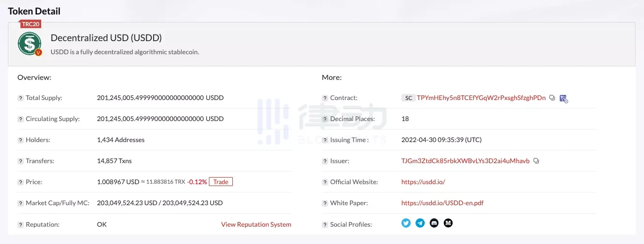Open the TPYmHEhy5n8 contract address link
Screen dimensions: 644x244
pyautogui.click(x=481, y=98)
